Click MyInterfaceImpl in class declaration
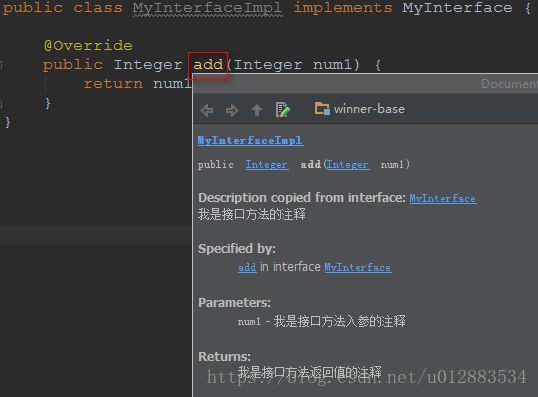This screenshot has width=538, height=397. 208,8
